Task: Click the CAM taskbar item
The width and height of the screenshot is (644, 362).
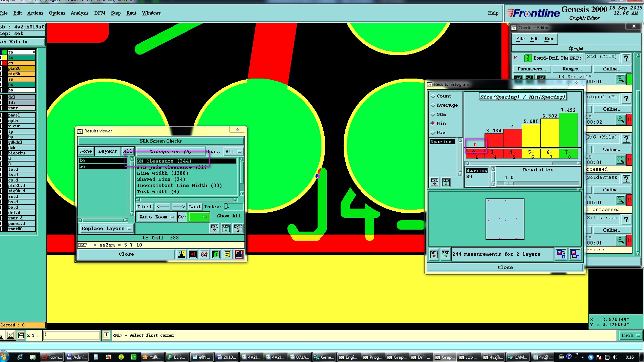Action: pos(518,357)
